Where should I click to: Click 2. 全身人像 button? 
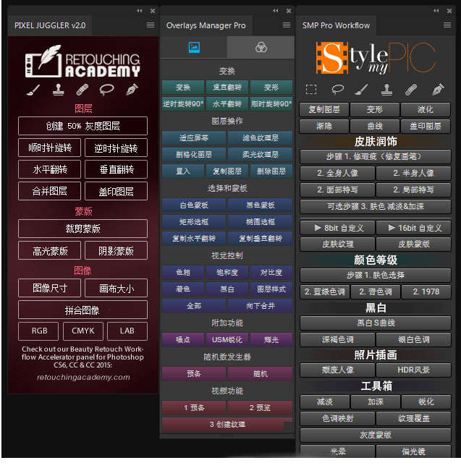[x=337, y=174]
